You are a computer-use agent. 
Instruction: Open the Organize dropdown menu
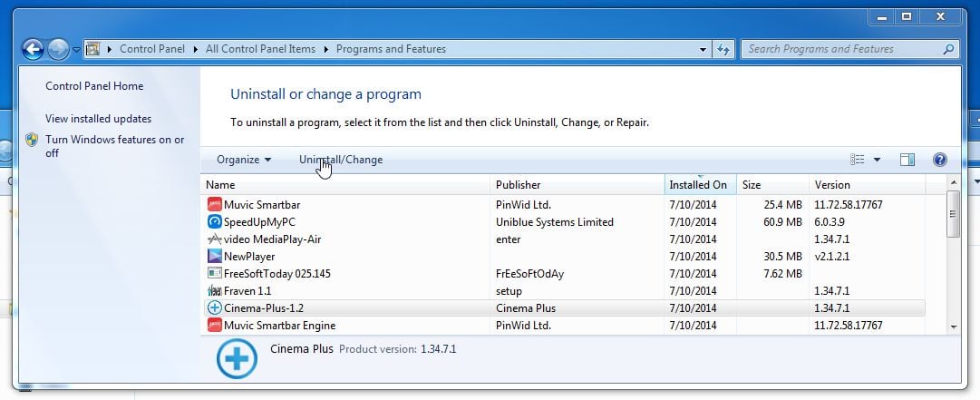click(243, 160)
